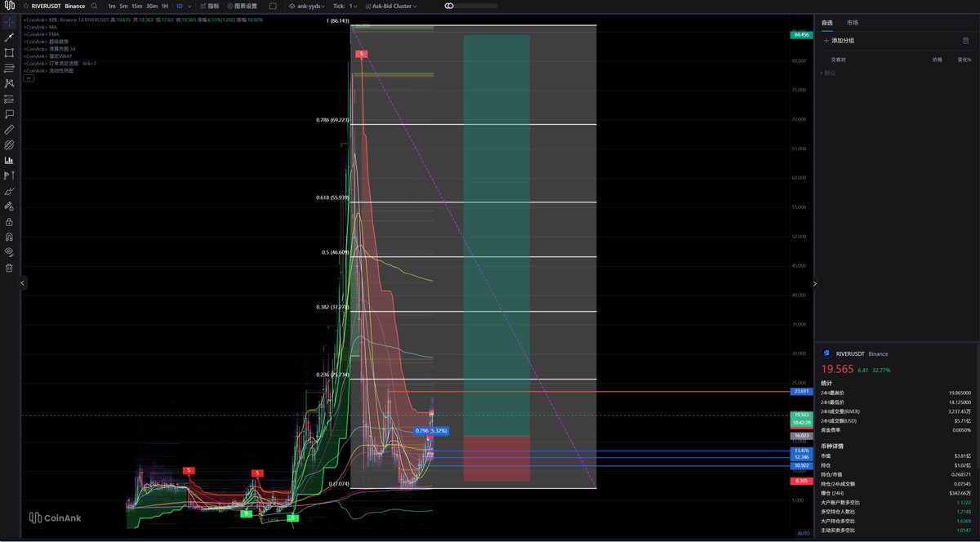Select the 1D timeframe
Viewport: 980px width, 542px height.
coord(179,6)
